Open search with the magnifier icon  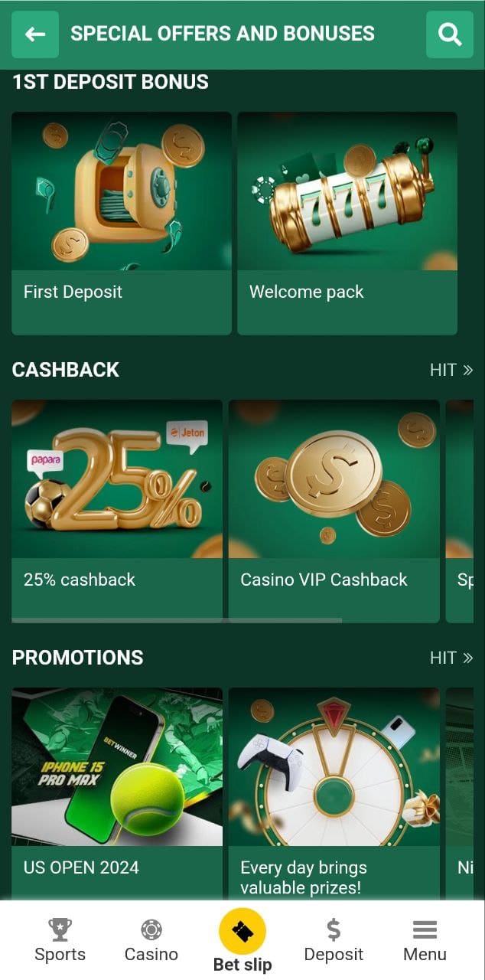pyautogui.click(x=450, y=34)
